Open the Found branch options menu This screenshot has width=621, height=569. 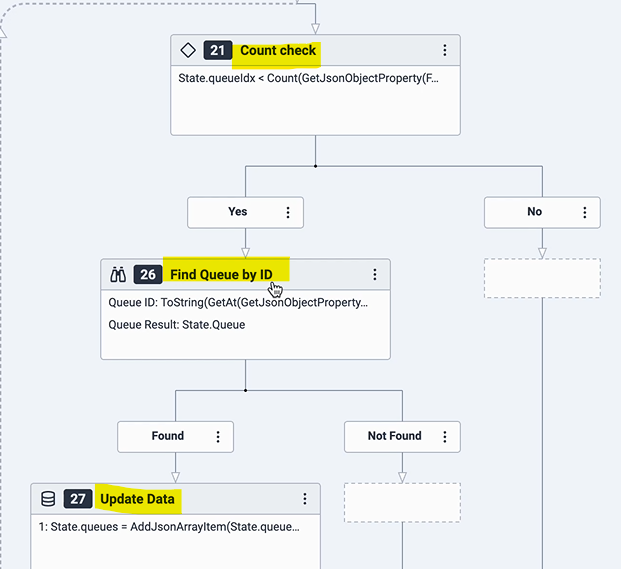pyautogui.click(x=218, y=436)
